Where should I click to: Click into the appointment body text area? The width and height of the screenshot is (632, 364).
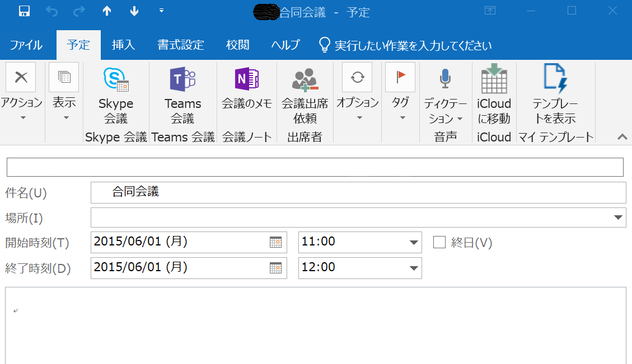click(x=316, y=326)
